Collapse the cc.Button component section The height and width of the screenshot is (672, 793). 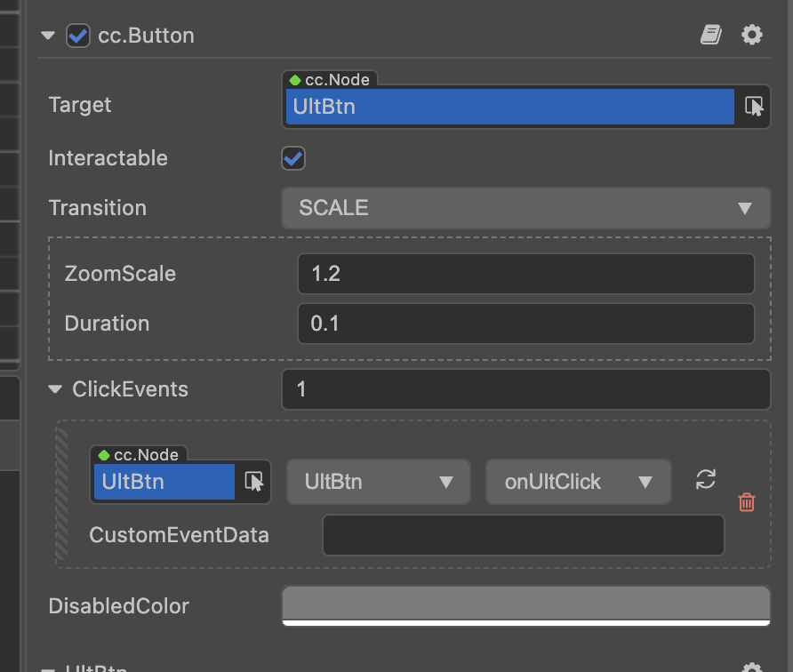[x=48, y=36]
